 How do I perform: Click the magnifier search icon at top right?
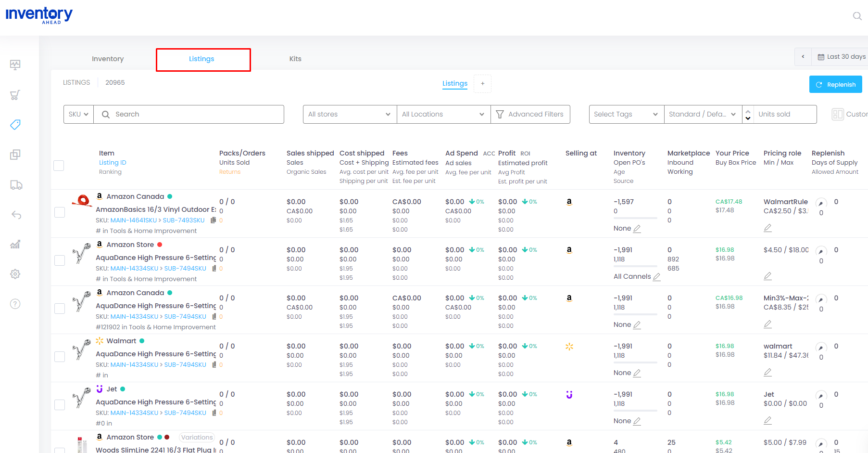click(x=857, y=16)
